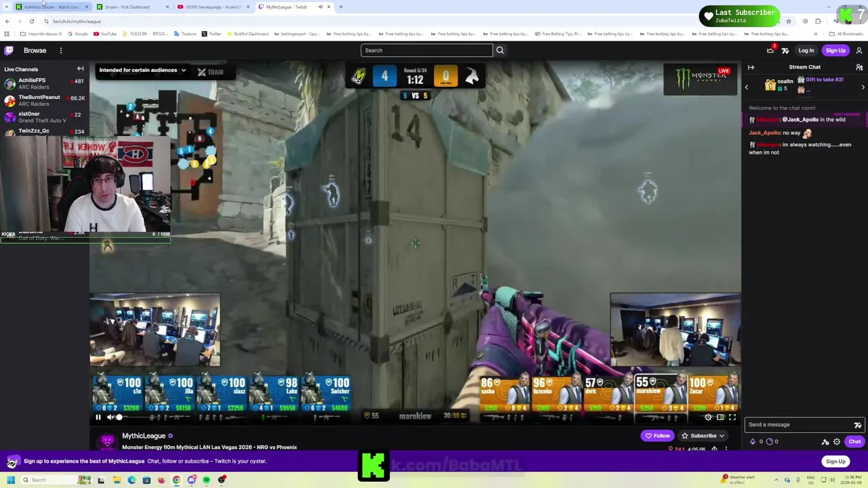Open the Twitch home logo

[x=9, y=50]
